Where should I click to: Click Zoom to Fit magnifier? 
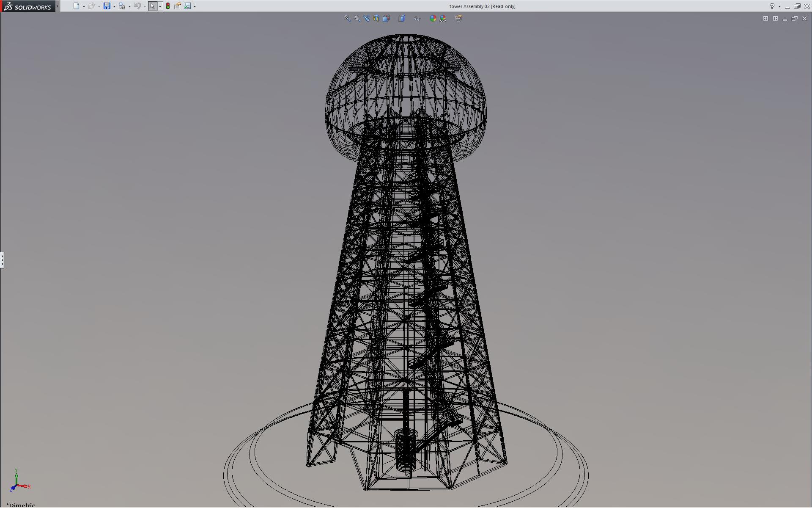tap(347, 18)
